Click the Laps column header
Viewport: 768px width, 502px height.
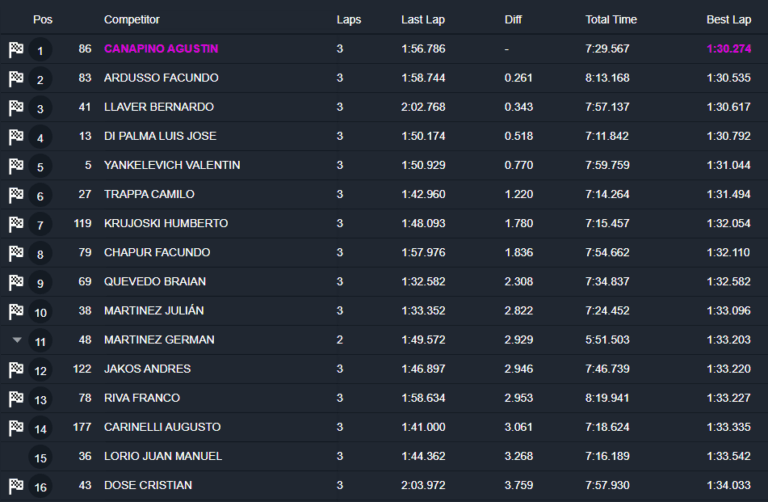point(349,20)
